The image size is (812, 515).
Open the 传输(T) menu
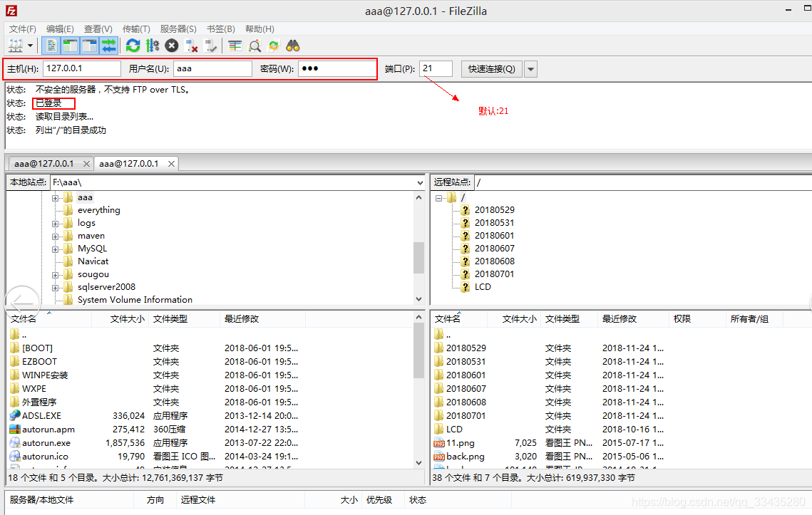136,29
